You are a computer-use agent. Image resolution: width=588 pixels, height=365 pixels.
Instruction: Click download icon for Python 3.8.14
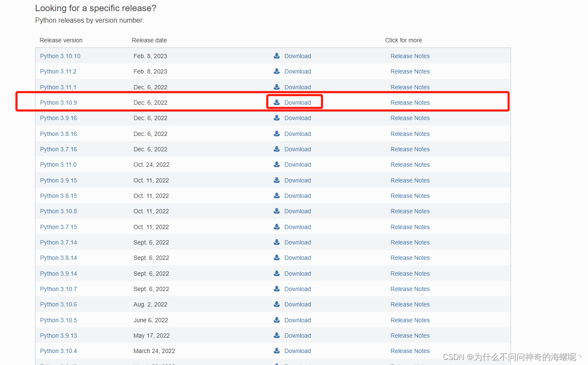pos(277,257)
